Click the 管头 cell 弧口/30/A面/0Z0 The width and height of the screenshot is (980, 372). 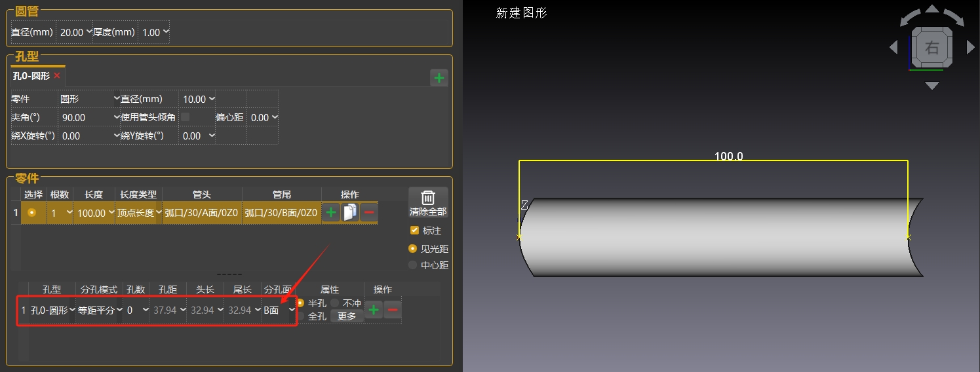click(203, 213)
